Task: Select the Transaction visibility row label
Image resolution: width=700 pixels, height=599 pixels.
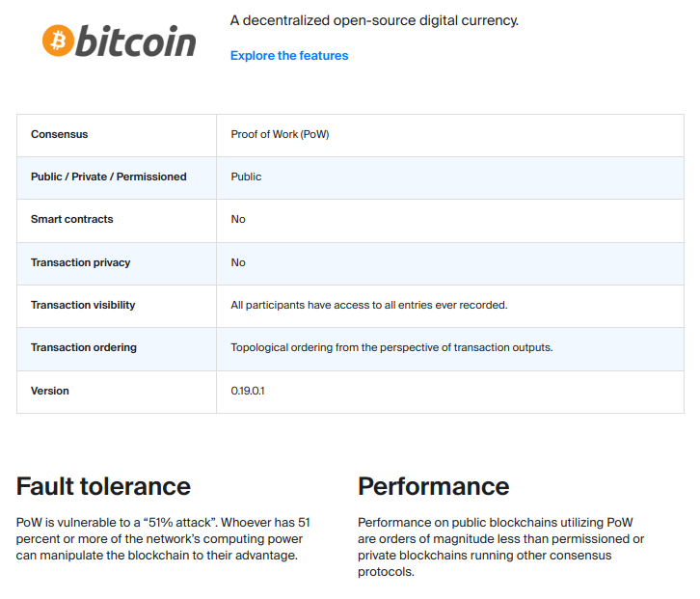Action: click(x=83, y=305)
